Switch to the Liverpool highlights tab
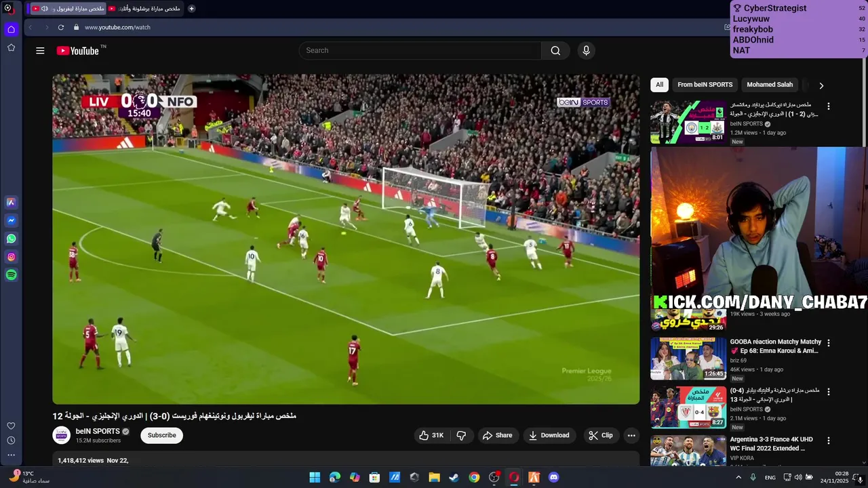The height and width of the screenshot is (488, 868). coord(68,9)
